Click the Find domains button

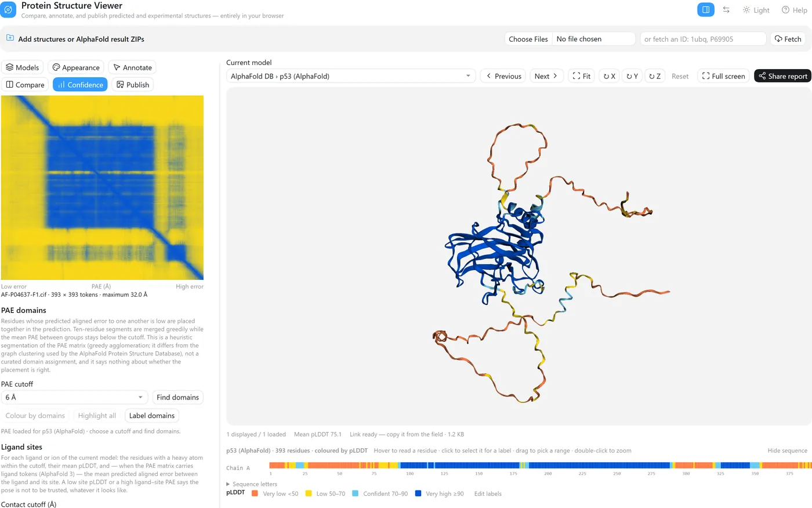[177, 397]
